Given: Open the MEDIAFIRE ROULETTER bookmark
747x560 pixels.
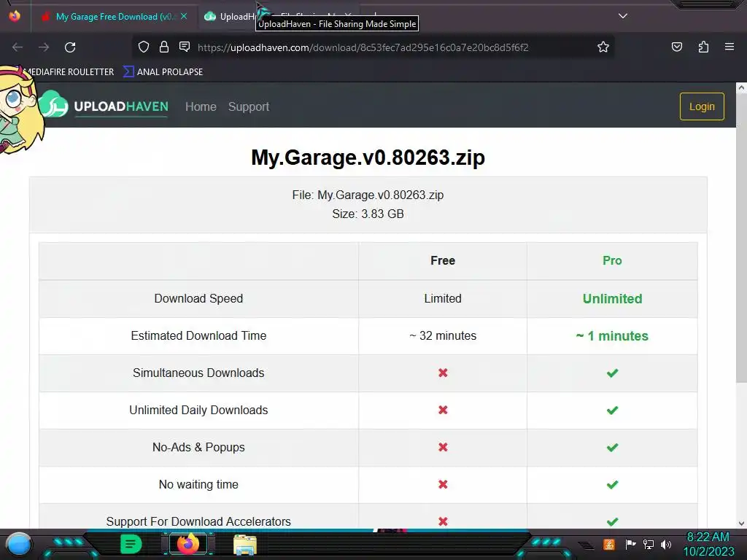Looking at the screenshot, I should click(x=69, y=72).
